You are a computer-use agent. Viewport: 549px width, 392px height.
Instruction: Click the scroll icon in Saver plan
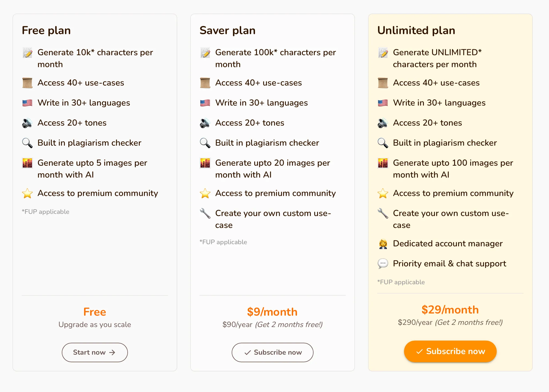pyautogui.click(x=205, y=83)
